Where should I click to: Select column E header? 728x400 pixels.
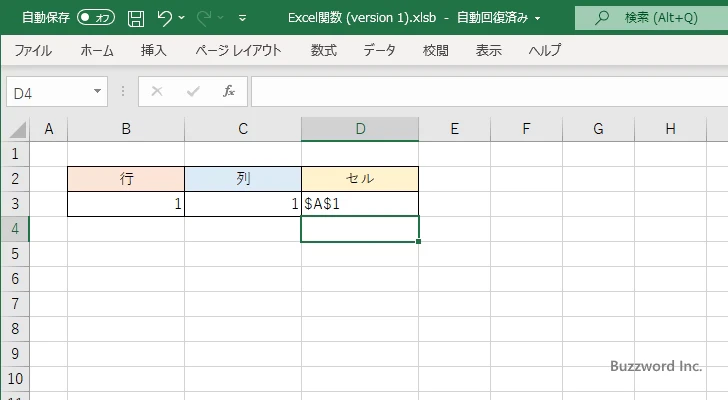pos(455,129)
